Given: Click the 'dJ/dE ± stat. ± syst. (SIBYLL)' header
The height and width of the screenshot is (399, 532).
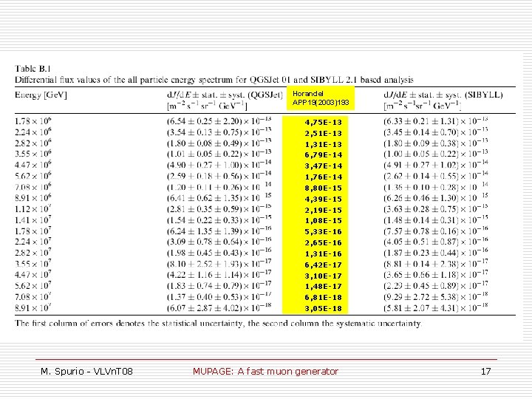Looking at the screenshot, I should click(443, 95).
